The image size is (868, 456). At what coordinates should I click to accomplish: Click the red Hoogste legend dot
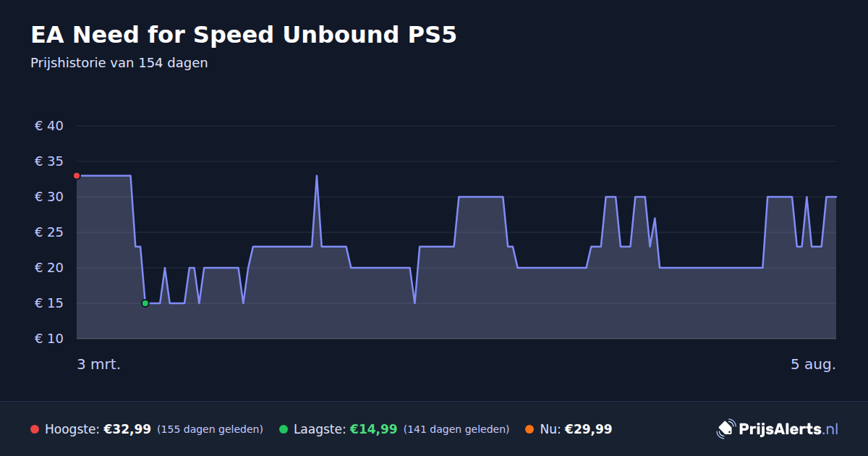coord(35,429)
